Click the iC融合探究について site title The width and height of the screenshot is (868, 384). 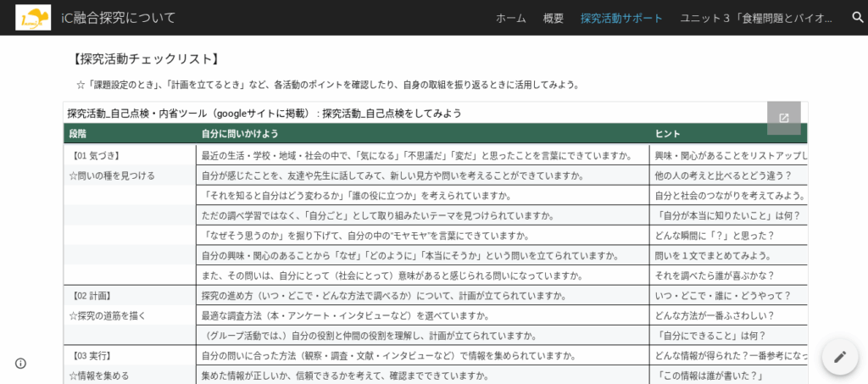pos(119,18)
